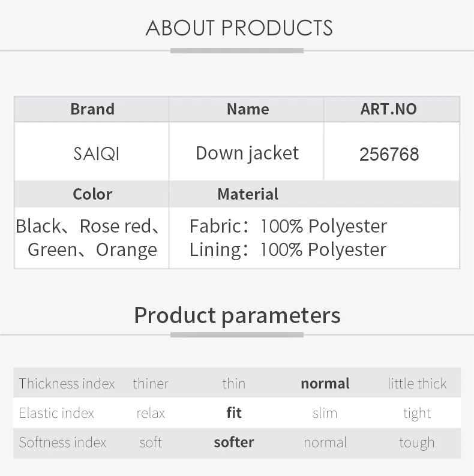Screen dimensions: 474x476
Task: Click the Product parameters heading
Action: tap(238, 315)
